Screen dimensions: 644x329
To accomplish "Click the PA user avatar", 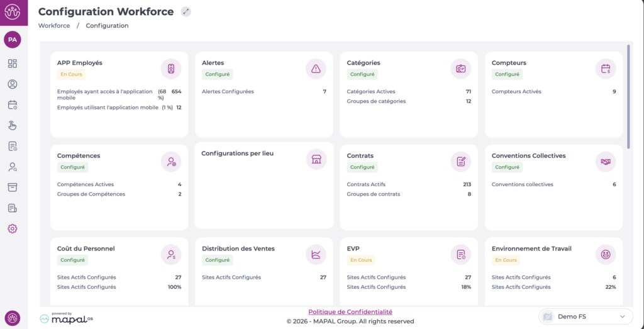I will click(x=13, y=40).
